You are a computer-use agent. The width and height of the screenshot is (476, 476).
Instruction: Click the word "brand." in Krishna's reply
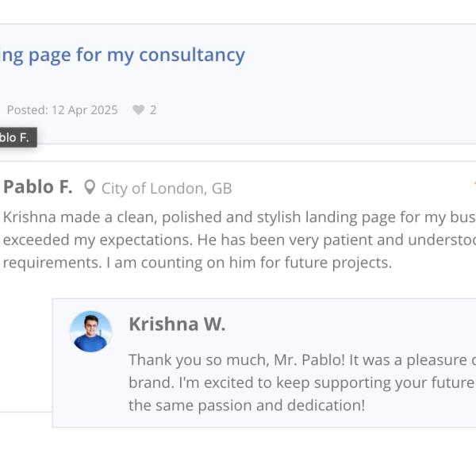coord(150,383)
